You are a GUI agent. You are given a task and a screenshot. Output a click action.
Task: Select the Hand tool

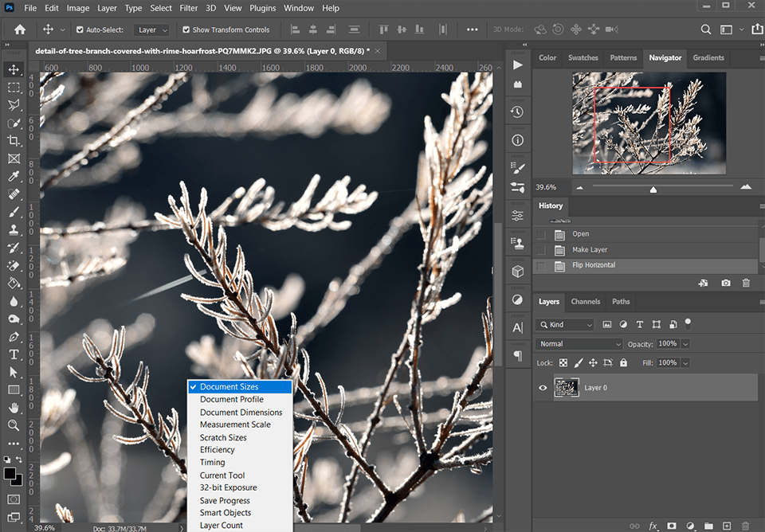coord(14,408)
